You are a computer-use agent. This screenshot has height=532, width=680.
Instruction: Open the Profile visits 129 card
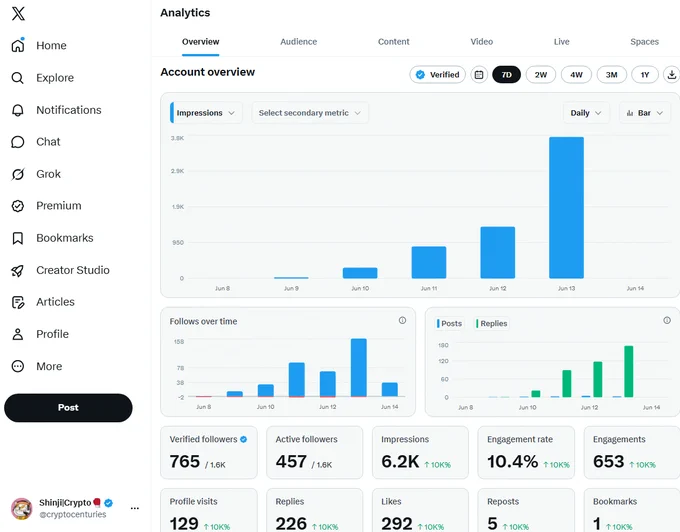pyautogui.click(x=209, y=510)
